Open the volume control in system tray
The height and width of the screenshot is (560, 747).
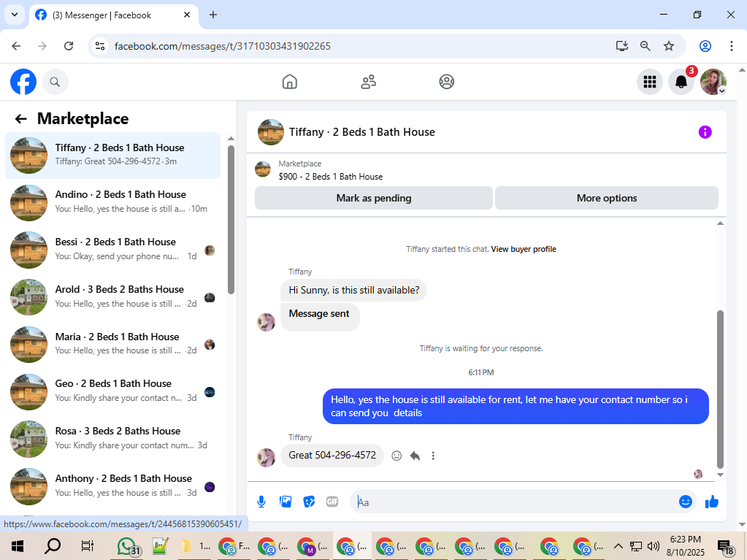654,545
